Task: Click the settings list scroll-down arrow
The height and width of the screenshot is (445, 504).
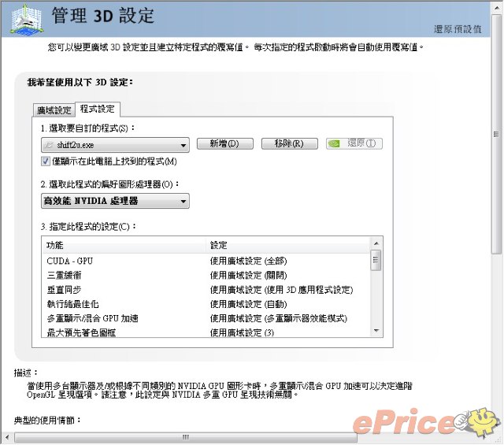Action: point(376,330)
